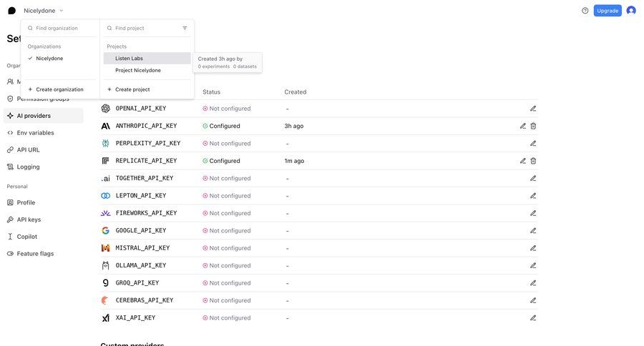Click the xAI provider logo
This screenshot has height=346, width=644.
106,317
